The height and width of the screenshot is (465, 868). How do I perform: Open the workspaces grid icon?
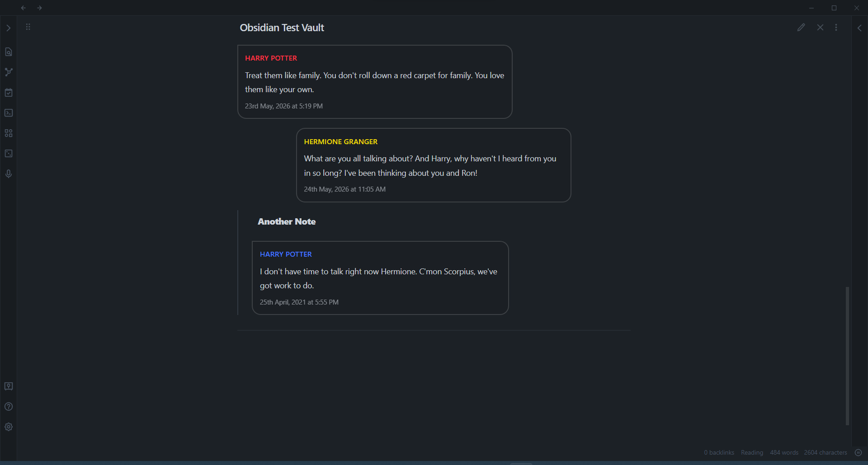pos(9,133)
